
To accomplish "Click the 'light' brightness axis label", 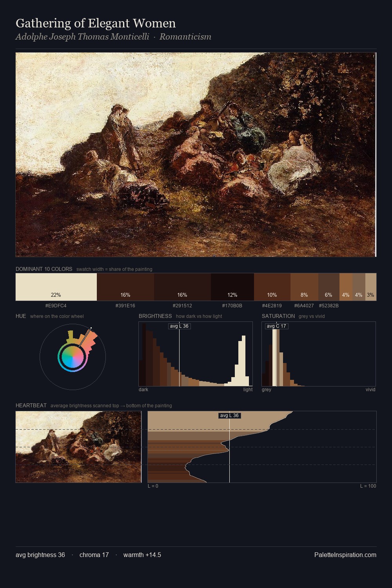I will pos(248,390).
